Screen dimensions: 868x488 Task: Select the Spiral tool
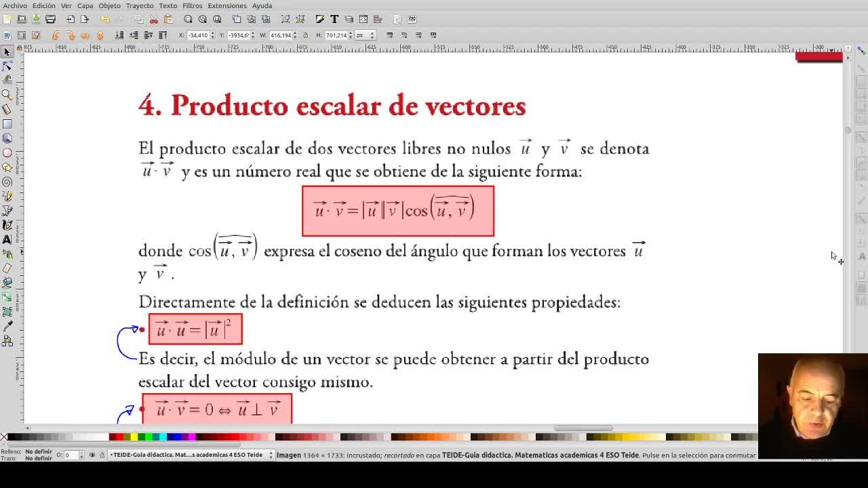click(7, 182)
